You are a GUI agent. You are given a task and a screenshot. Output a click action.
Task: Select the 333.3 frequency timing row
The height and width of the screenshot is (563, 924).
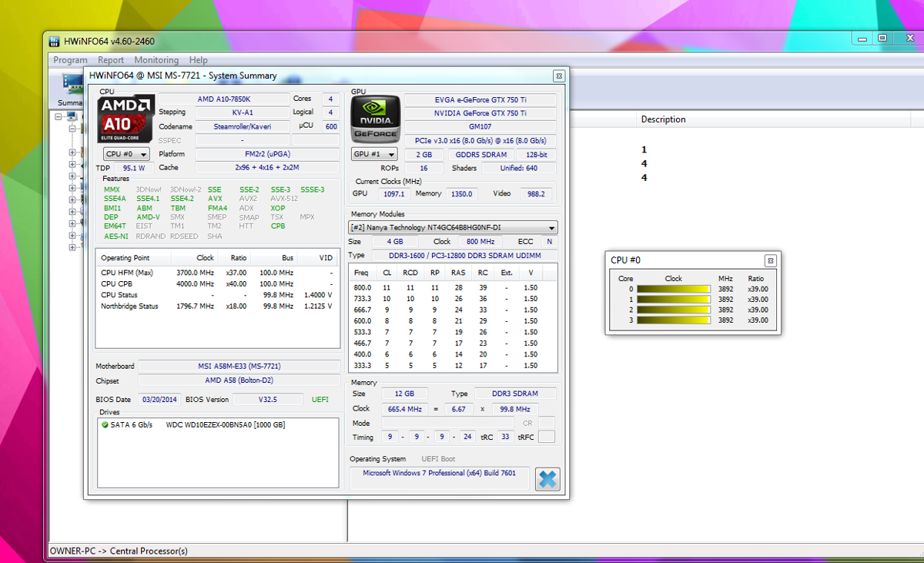pyautogui.click(x=453, y=366)
